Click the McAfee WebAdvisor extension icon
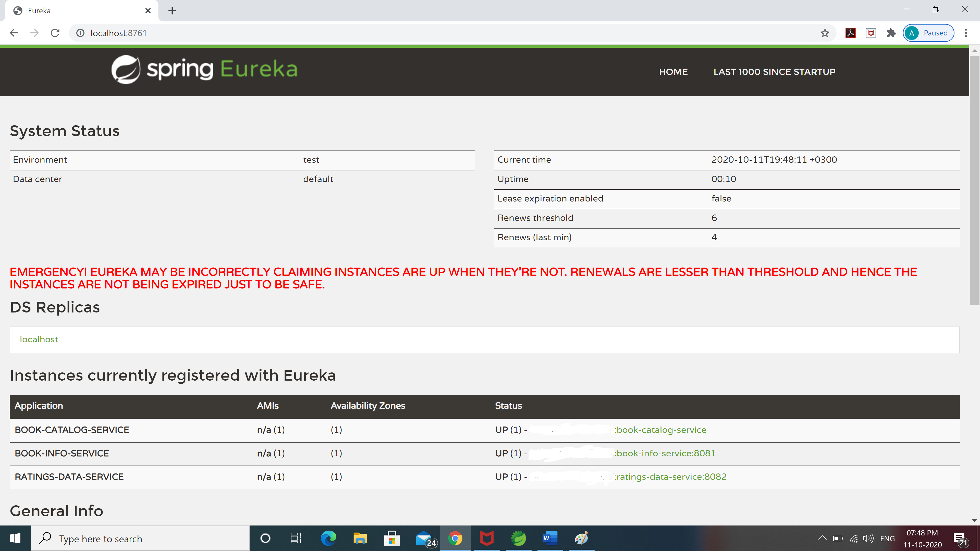This screenshot has height=551, width=980. click(x=871, y=33)
